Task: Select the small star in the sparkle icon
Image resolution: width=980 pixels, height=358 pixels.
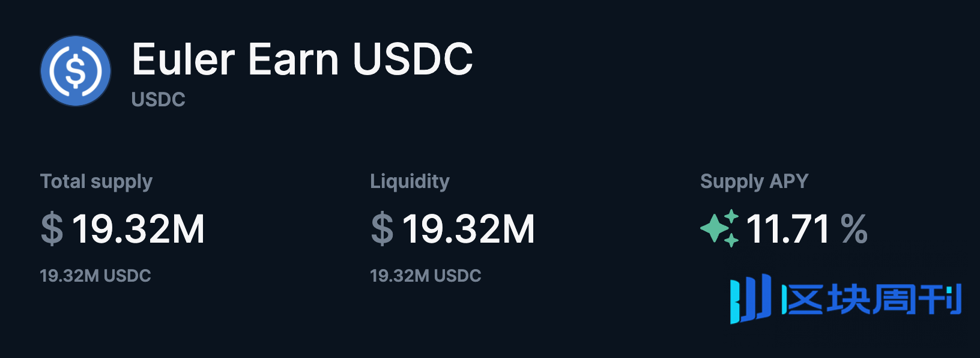Action: (x=731, y=216)
